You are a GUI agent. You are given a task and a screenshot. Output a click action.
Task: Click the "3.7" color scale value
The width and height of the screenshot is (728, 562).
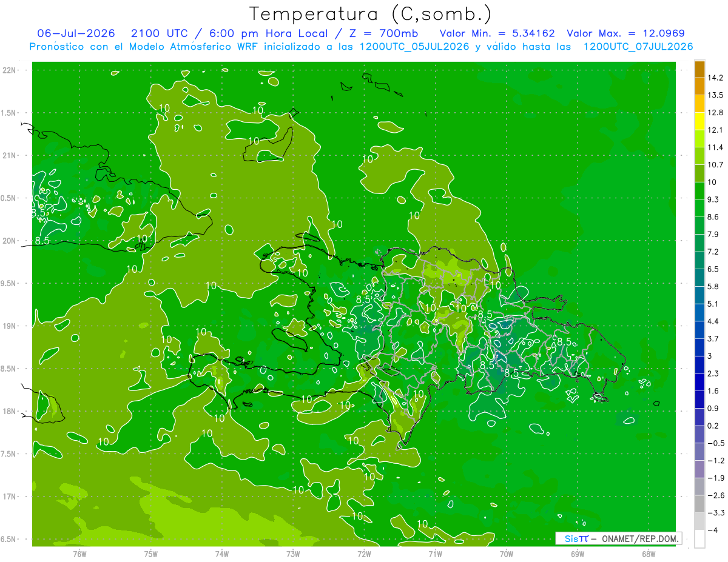point(713,338)
